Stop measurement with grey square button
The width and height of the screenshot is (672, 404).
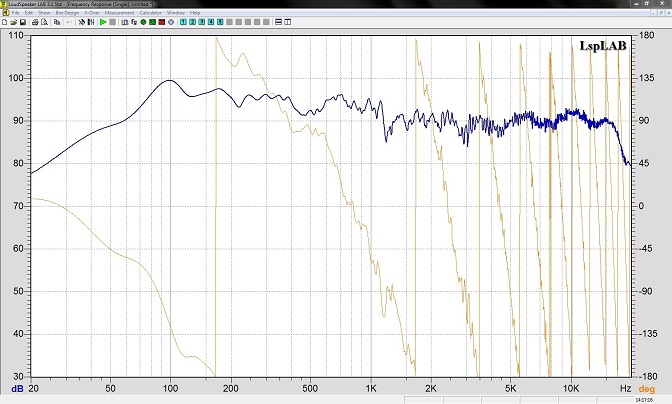click(113, 22)
